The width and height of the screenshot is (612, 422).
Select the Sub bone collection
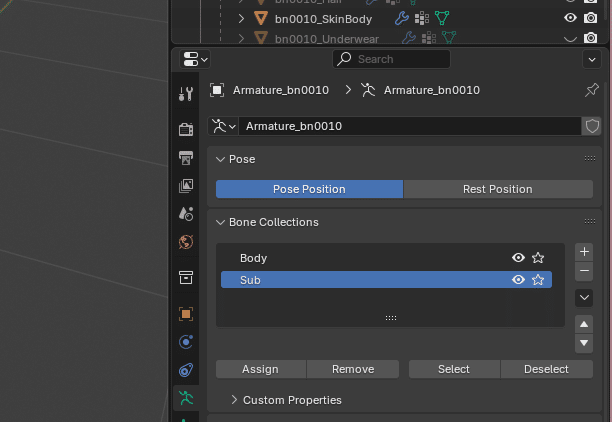386,280
